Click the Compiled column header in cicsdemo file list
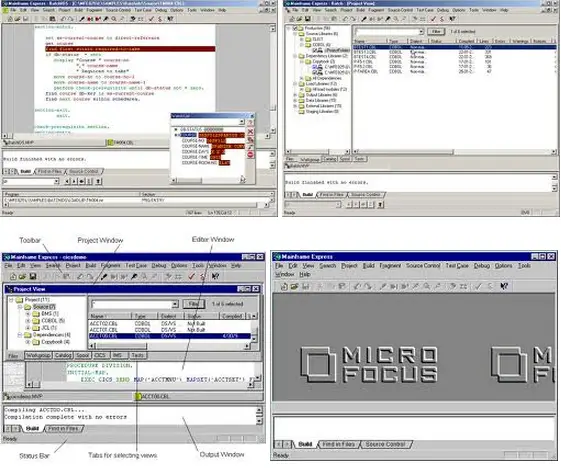This screenshot has height=471, width=561. [x=232, y=316]
